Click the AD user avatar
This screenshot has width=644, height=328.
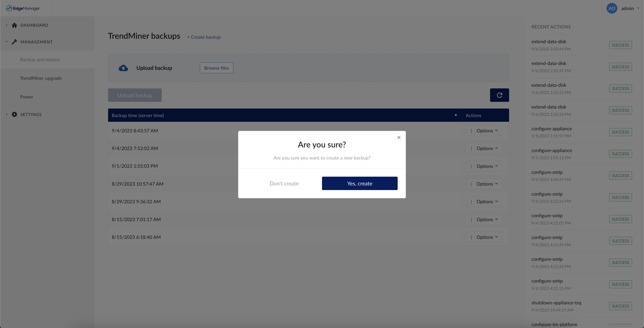coord(612,8)
